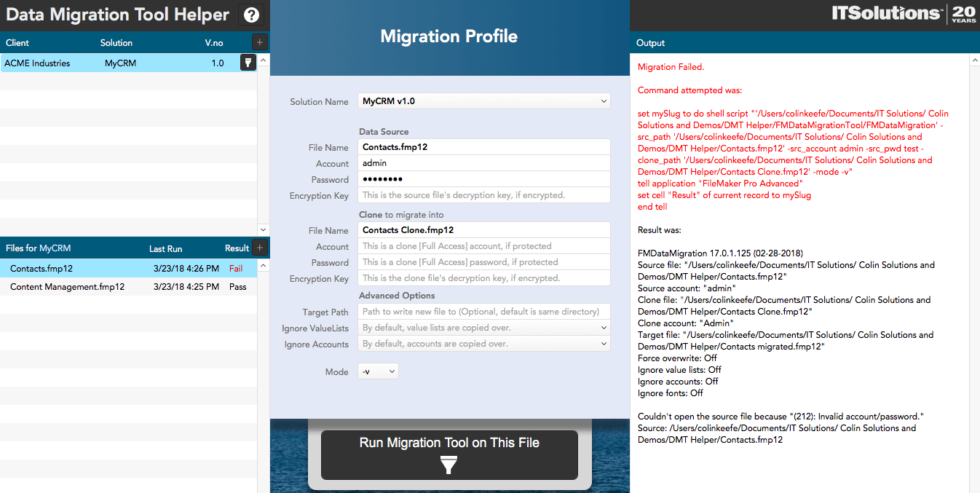Click the Invalid account/password error line
The width and height of the screenshot is (980, 493).
tap(781, 417)
